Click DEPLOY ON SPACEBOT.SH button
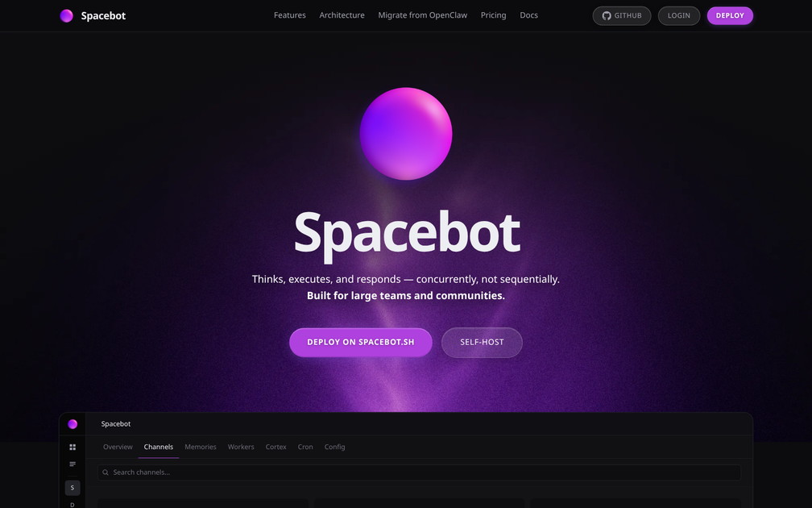Image resolution: width=812 pixels, height=508 pixels. (x=360, y=342)
